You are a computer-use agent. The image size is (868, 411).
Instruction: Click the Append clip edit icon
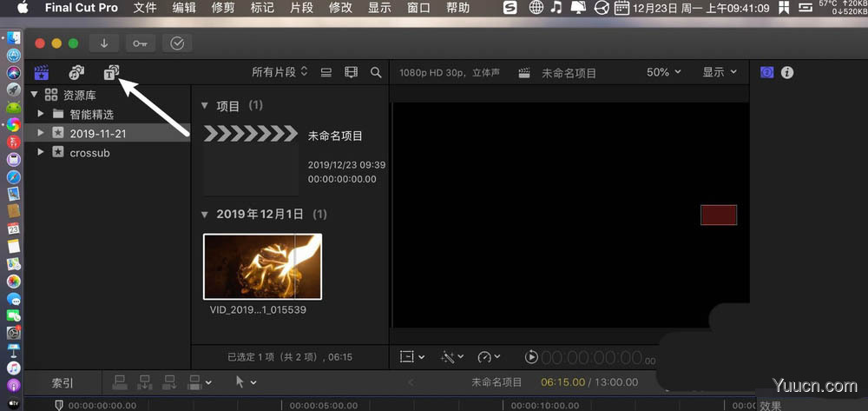pyautogui.click(x=170, y=382)
